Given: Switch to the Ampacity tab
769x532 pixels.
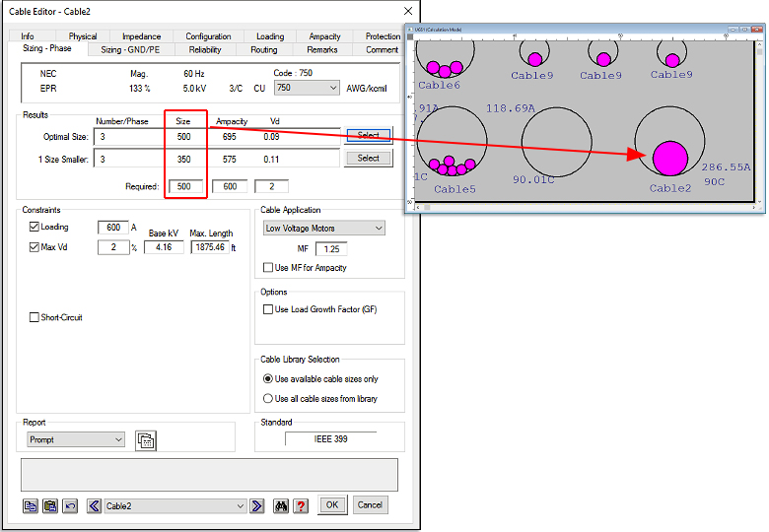Looking at the screenshot, I should pos(324,36).
